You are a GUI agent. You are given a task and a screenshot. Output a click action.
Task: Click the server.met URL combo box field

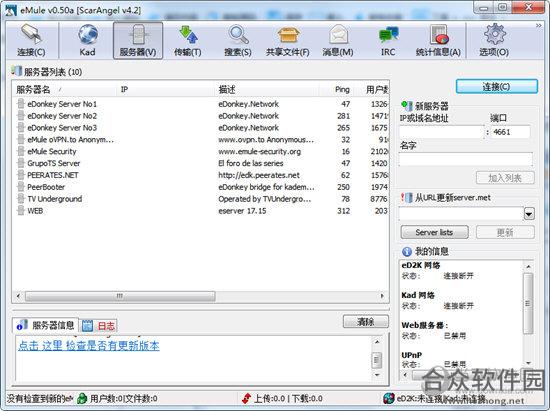[461, 214]
